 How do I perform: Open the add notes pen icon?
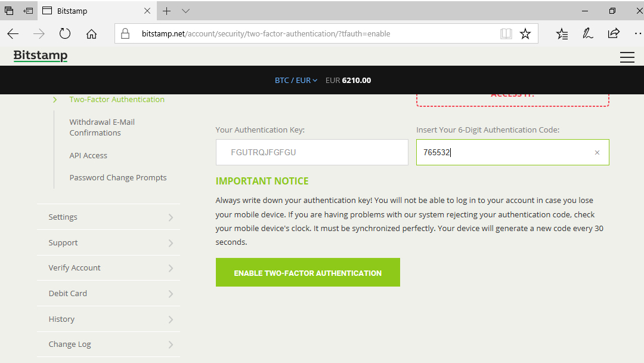click(587, 33)
